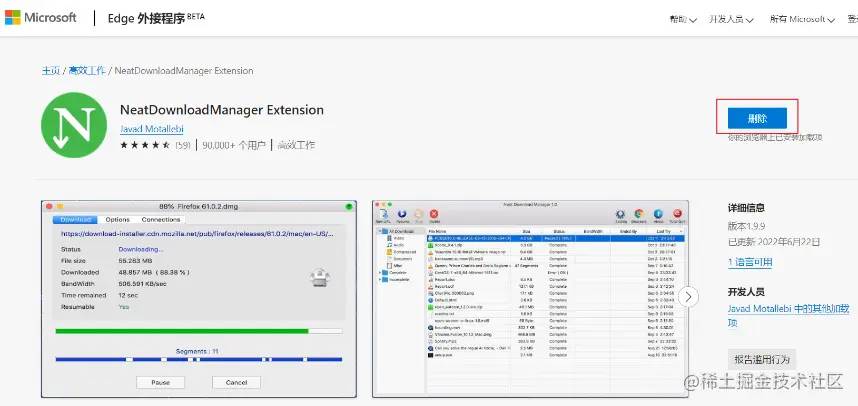Open the 高效工作 breadcrumb link

tap(87, 71)
